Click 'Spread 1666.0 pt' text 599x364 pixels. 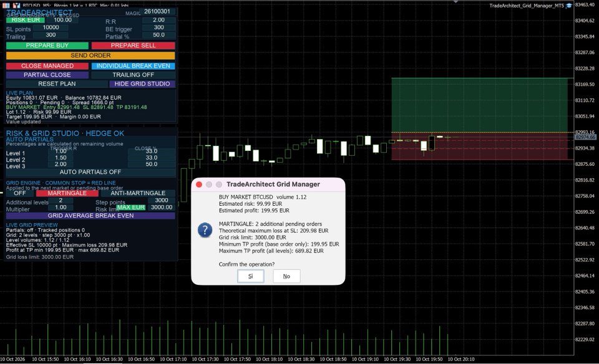tap(93, 103)
